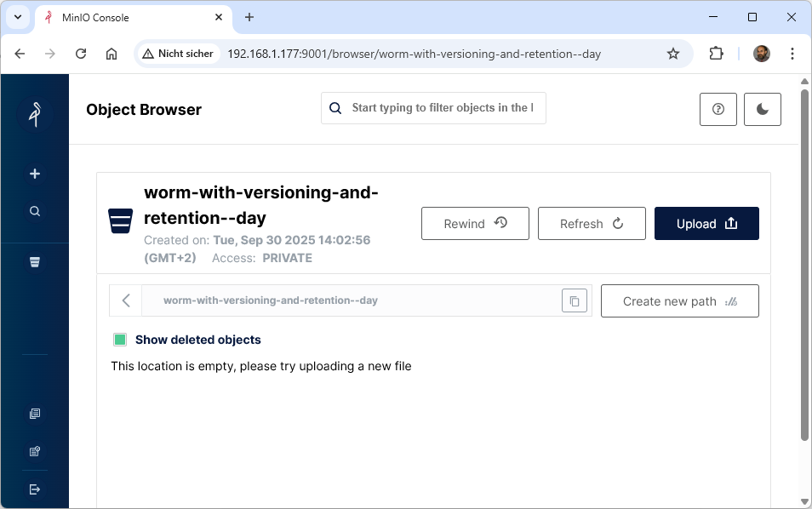Open buckets via sidebar bucket icon
This screenshot has width=812, height=509.
(x=35, y=262)
